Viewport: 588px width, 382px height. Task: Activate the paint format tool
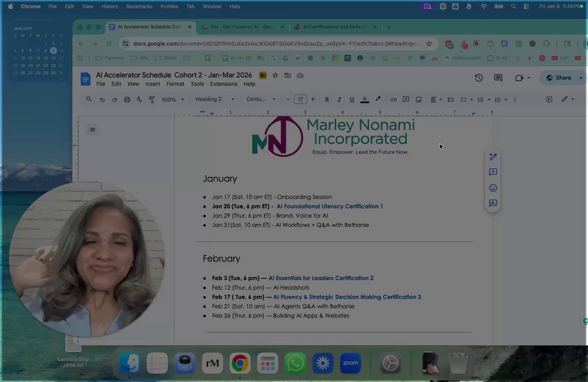pyautogui.click(x=152, y=99)
